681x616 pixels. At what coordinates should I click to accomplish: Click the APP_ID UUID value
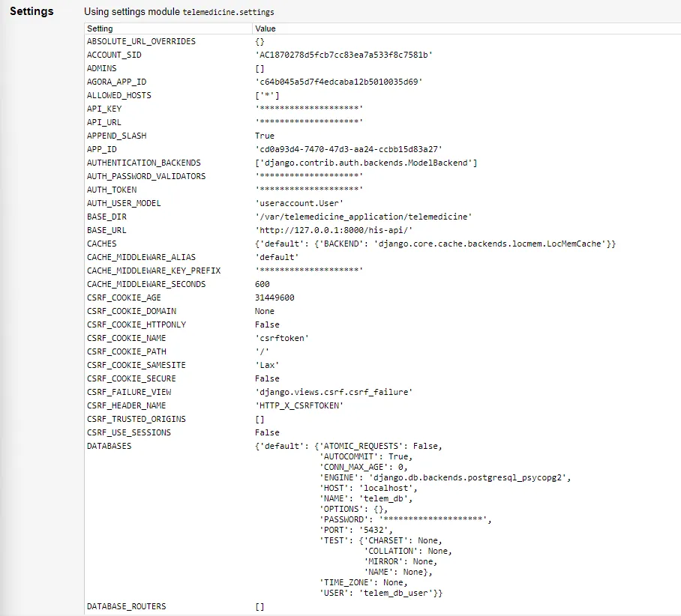pyautogui.click(x=349, y=149)
